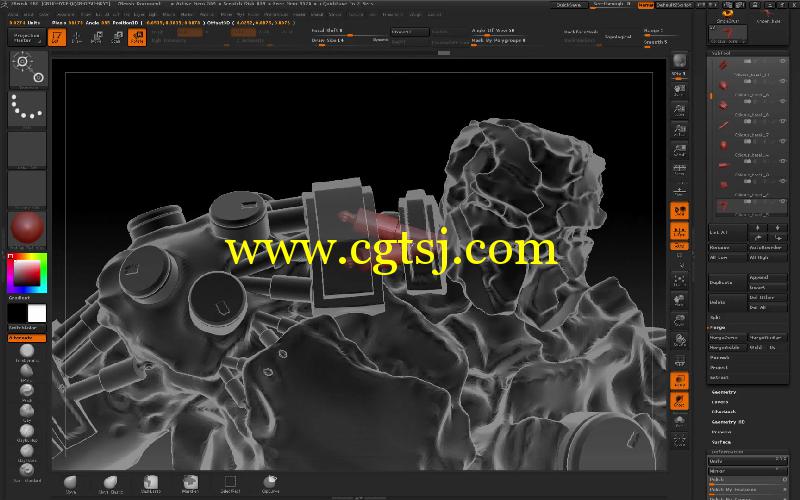Click the QuickSave button

tap(569, 5)
